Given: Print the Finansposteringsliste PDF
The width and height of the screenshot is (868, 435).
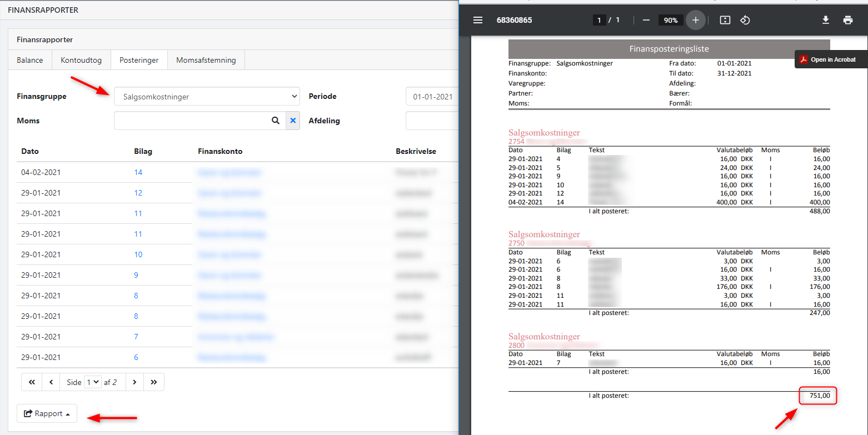Looking at the screenshot, I should pyautogui.click(x=847, y=20).
